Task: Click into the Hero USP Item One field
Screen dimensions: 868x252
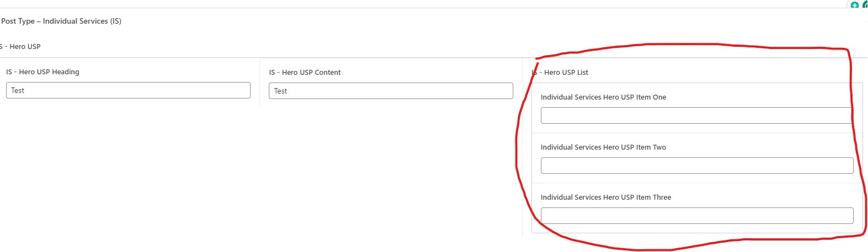Action: [696, 116]
